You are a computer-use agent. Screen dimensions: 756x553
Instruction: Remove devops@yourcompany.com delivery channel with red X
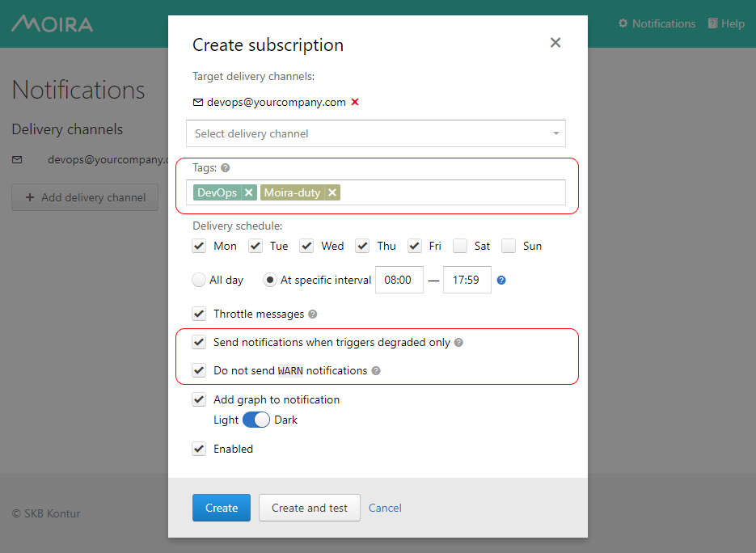355,103
